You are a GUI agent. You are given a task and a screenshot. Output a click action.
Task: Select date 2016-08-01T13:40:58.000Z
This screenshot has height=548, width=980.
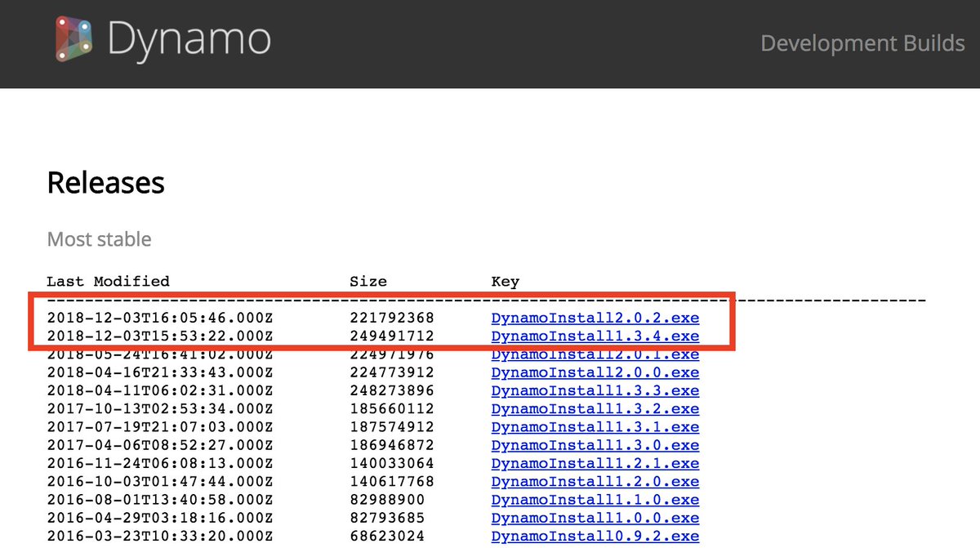point(160,500)
